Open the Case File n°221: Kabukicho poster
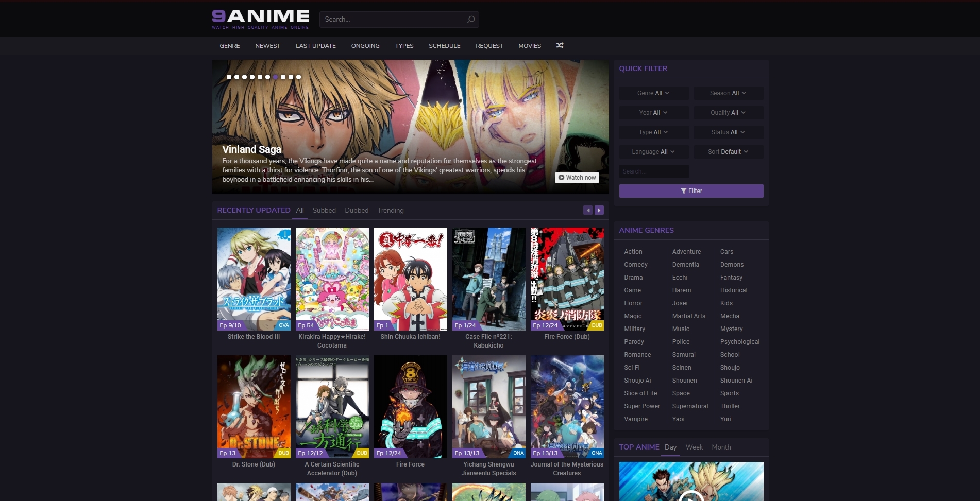 click(x=489, y=279)
